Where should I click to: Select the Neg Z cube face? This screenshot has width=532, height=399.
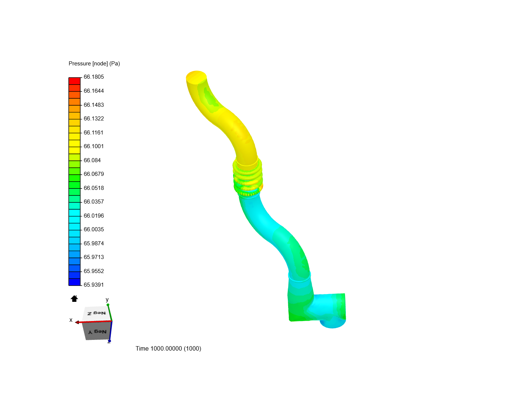coord(96,313)
